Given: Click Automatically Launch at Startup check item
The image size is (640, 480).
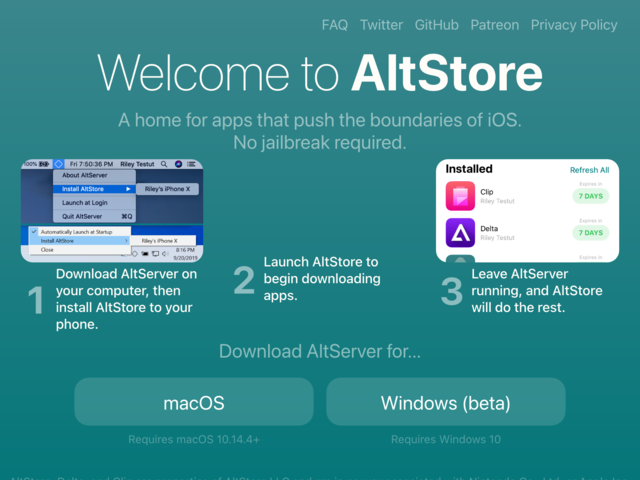Looking at the screenshot, I should point(80,232).
